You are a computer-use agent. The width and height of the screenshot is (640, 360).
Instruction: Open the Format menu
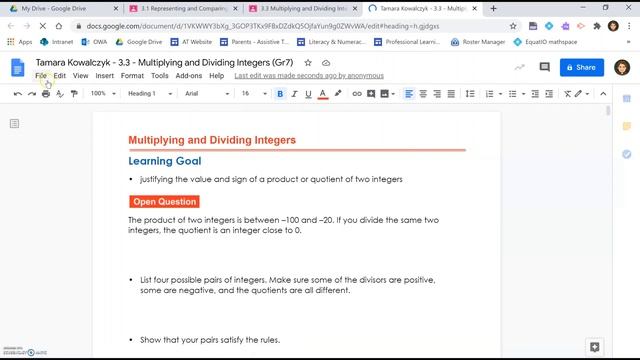point(132,76)
